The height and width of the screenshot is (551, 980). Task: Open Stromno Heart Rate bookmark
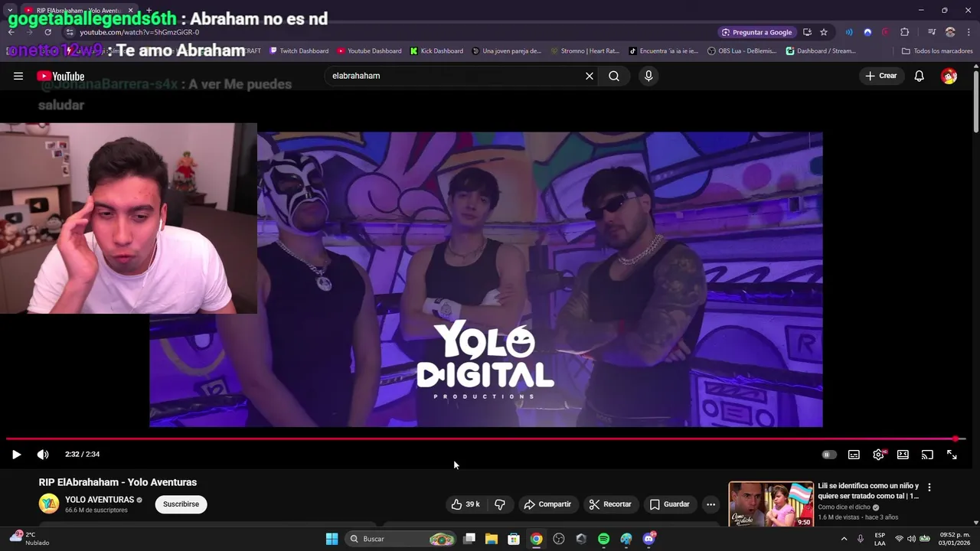click(x=585, y=51)
